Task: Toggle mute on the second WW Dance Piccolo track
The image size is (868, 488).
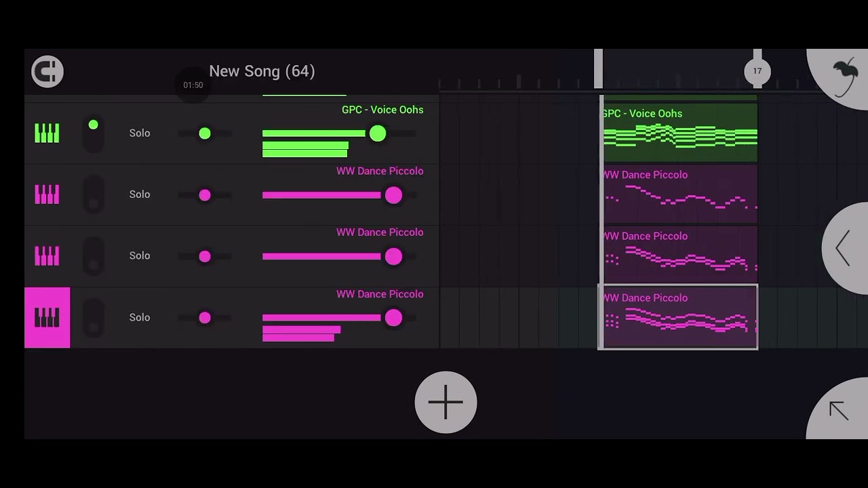Action: point(93,256)
